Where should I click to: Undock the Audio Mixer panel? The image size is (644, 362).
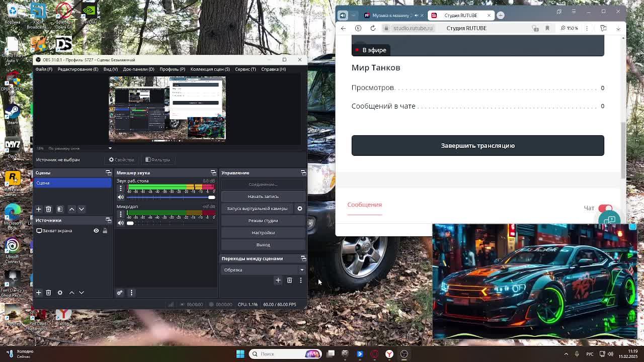[x=213, y=173]
